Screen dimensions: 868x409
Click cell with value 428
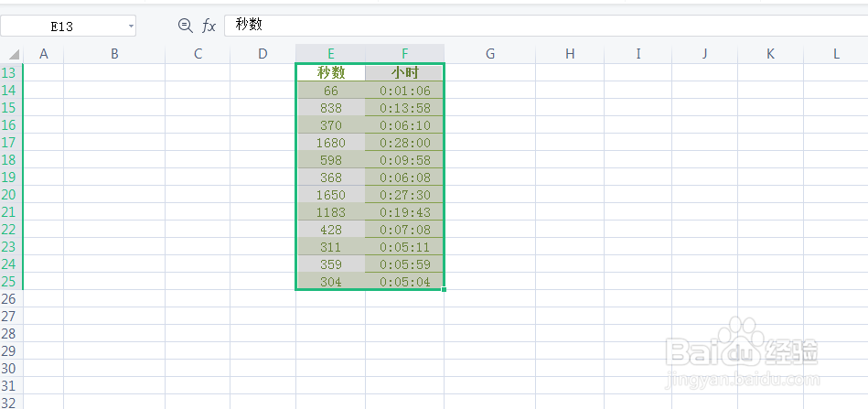(331, 229)
